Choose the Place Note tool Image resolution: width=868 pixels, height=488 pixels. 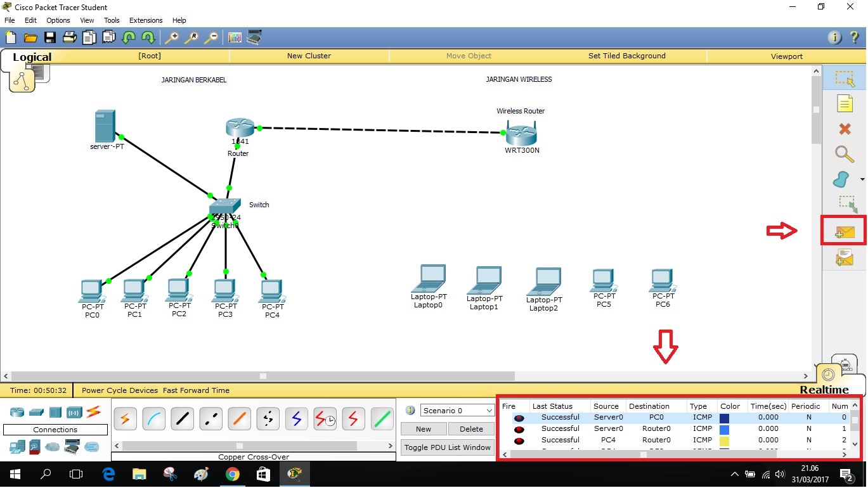click(845, 103)
